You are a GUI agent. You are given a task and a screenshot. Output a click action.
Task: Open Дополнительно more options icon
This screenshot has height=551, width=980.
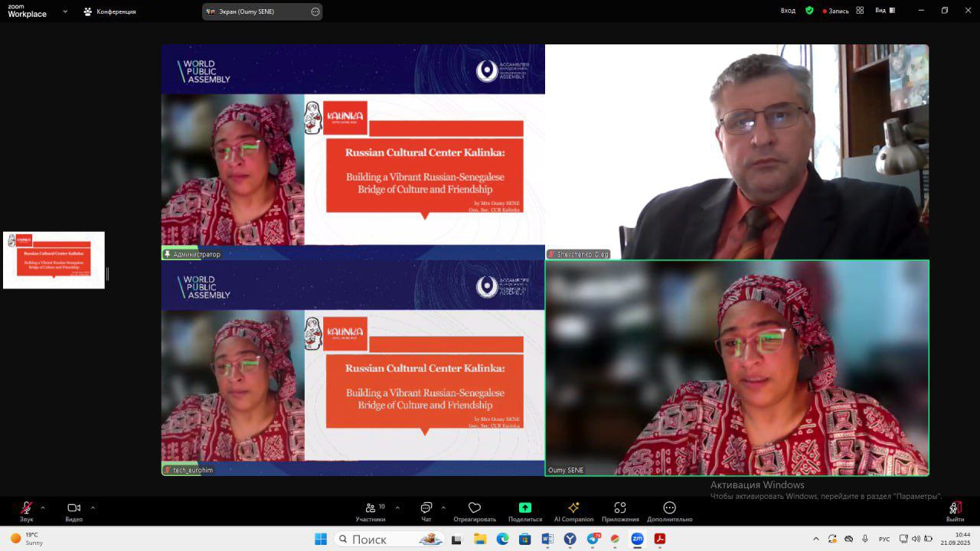click(669, 508)
